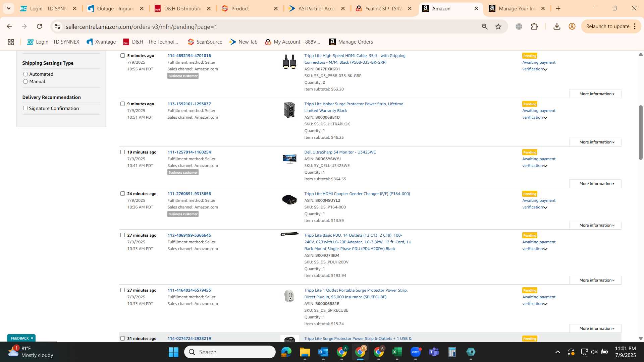Show hidden system tray icons
The image size is (644, 362).
click(x=557, y=352)
